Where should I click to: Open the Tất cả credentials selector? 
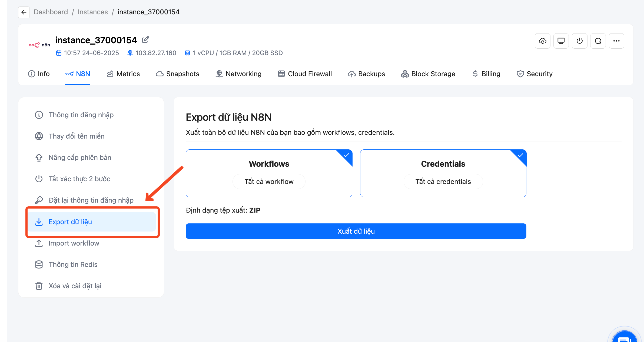point(443,182)
